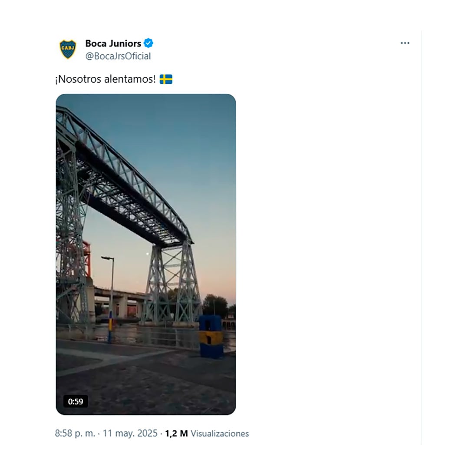Click the Boca Juniors display name

tap(113, 43)
